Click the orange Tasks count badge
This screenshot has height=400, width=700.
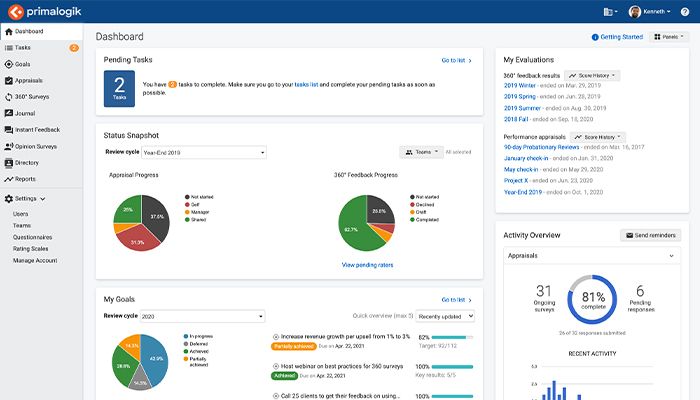pos(74,48)
